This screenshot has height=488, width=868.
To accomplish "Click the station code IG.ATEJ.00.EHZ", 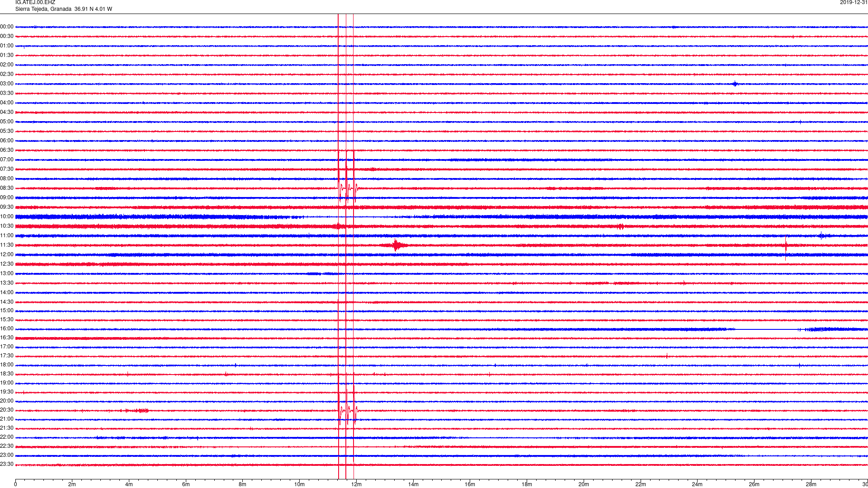I will point(35,3).
